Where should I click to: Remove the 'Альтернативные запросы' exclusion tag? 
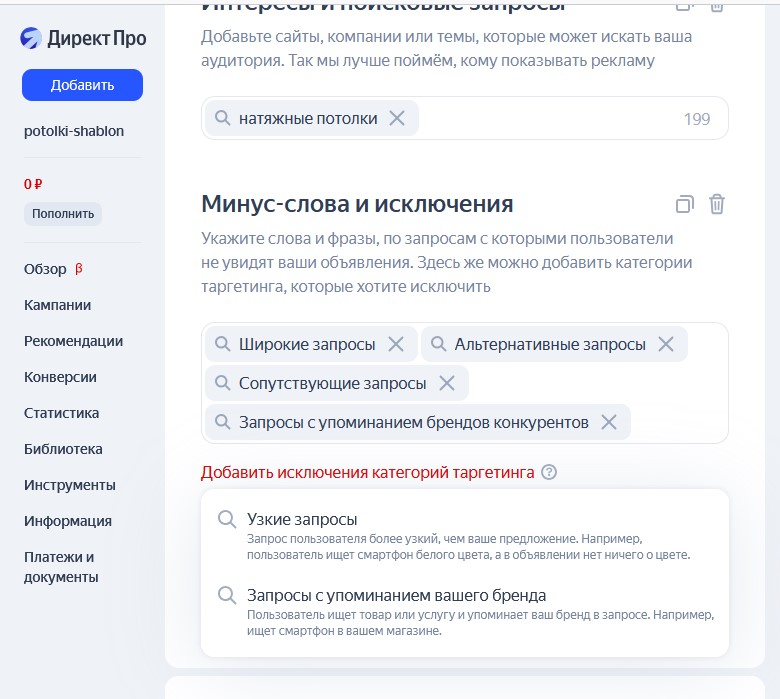666,344
